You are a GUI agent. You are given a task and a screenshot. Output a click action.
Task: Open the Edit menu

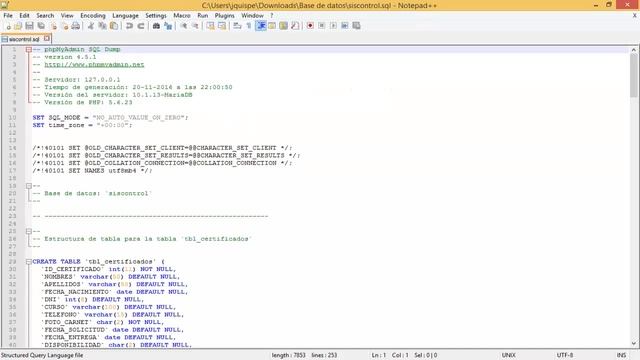24,16
